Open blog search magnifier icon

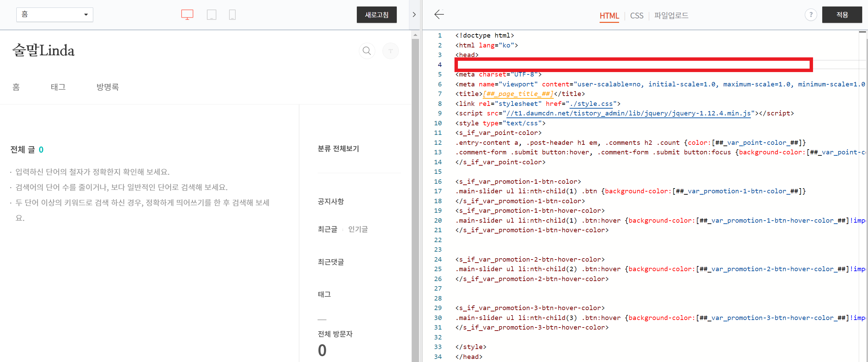pos(367,51)
